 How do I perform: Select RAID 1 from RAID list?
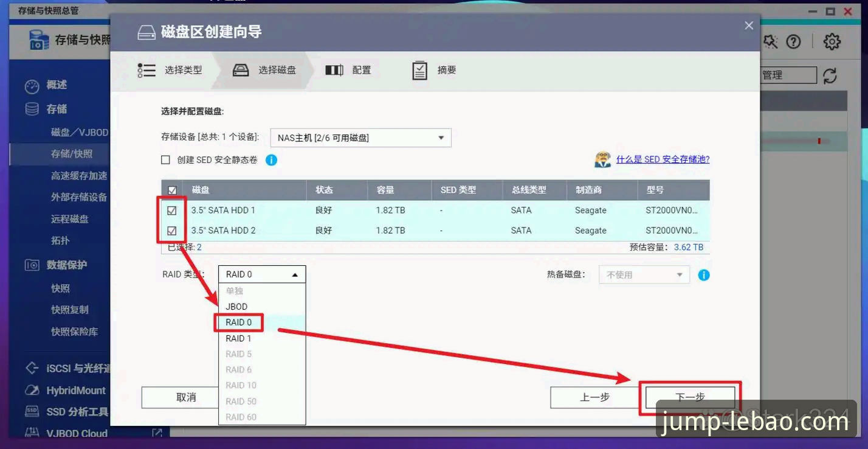pyautogui.click(x=262, y=338)
